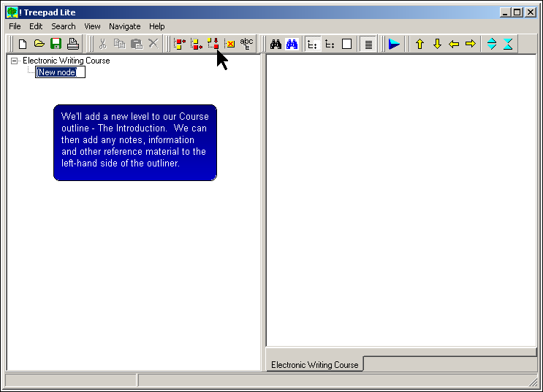Click inside the empty article text pane
543x392 pixels.
point(400,197)
